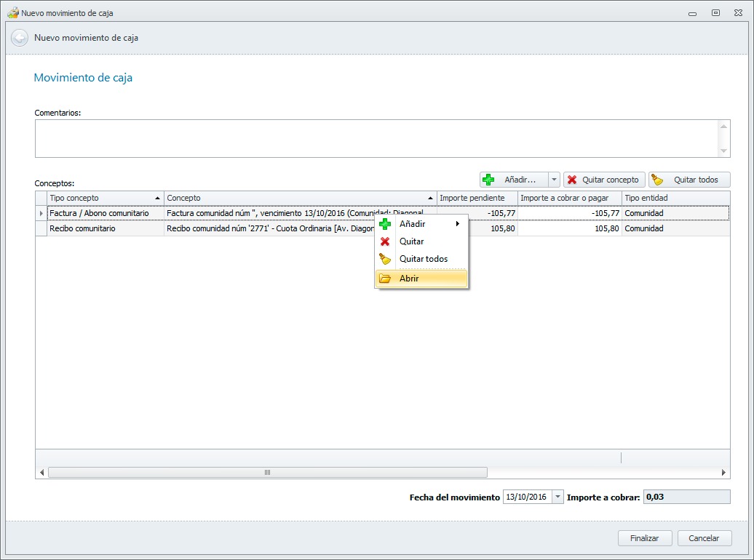The width and height of the screenshot is (754, 560).
Task: Minimize the Nuevo movimiento de caja window
Action: [x=692, y=14]
